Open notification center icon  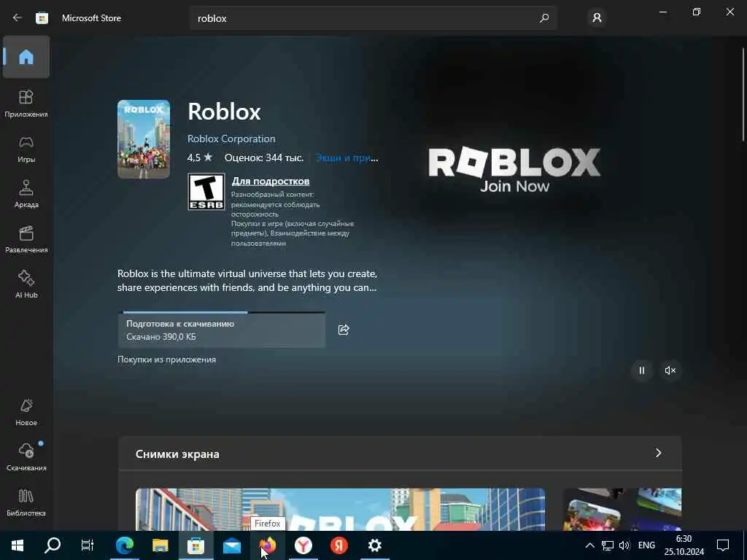[x=723, y=545]
